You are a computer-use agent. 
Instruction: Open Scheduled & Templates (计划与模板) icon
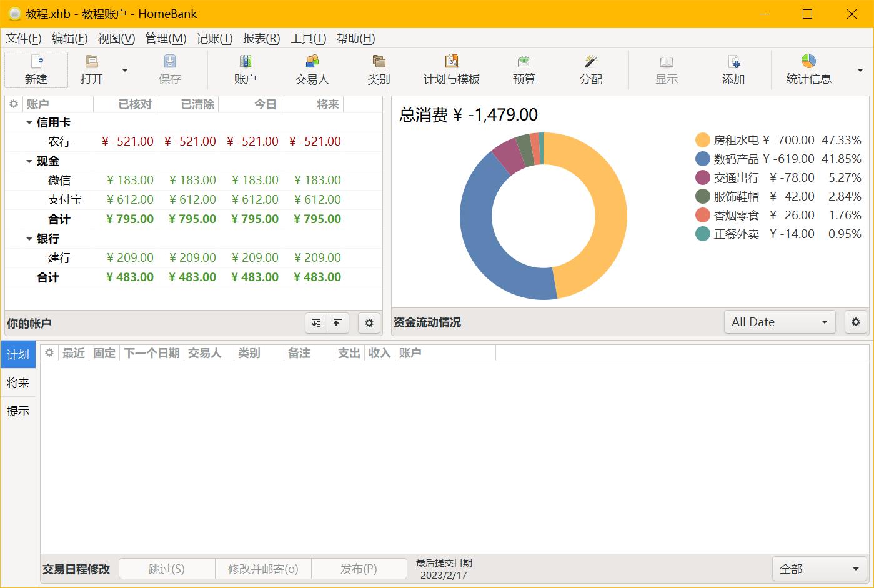(451, 62)
